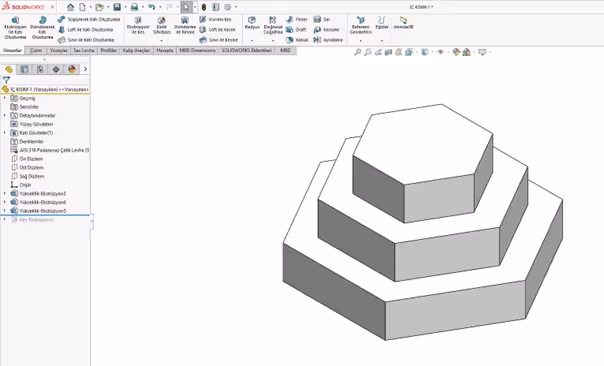604x366 pixels.
Task: Open the Eğriler curves tool
Action: pyautogui.click(x=382, y=23)
